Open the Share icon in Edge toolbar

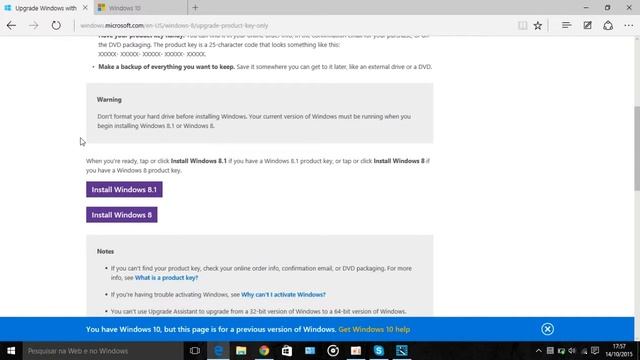pyautogui.click(x=608, y=25)
